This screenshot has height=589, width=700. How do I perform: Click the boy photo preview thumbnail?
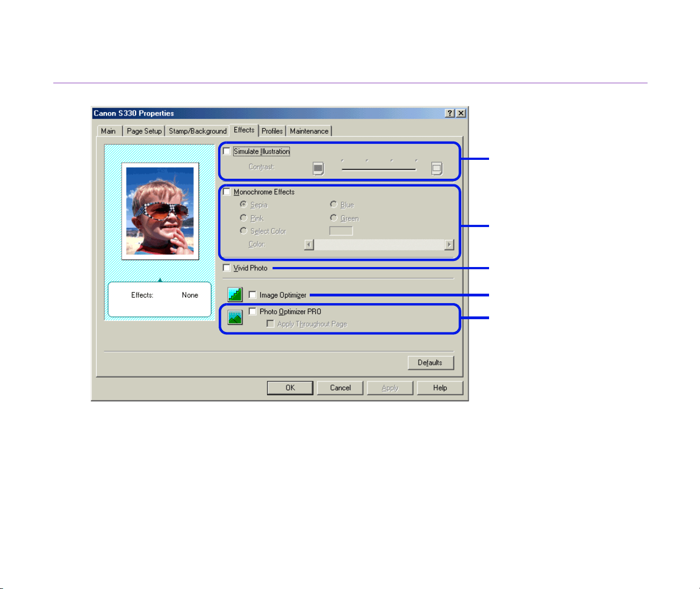pyautogui.click(x=160, y=211)
